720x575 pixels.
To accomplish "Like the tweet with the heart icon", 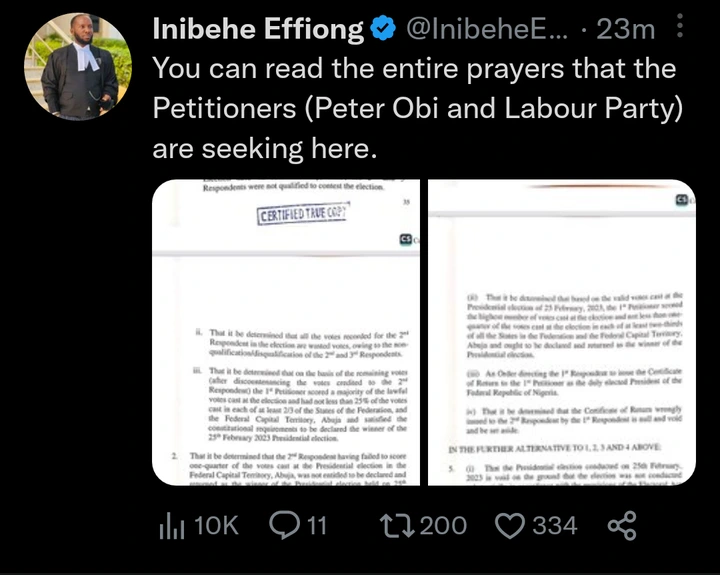I will coord(512,525).
